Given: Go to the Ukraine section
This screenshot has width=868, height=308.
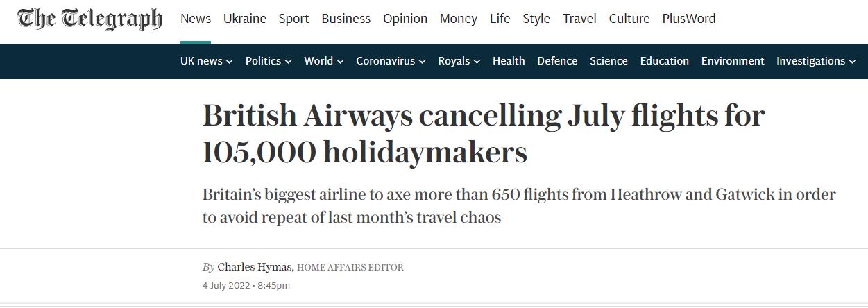Looking at the screenshot, I should (x=245, y=19).
